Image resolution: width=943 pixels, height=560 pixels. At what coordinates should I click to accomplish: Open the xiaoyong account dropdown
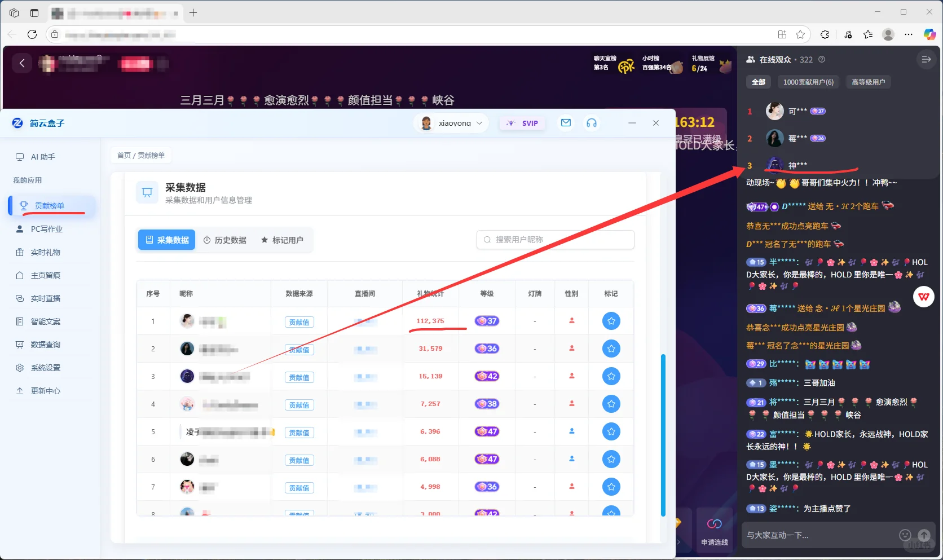(x=451, y=122)
